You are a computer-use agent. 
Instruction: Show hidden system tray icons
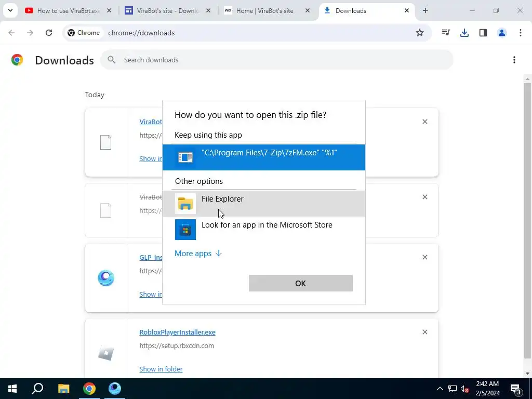(440, 389)
